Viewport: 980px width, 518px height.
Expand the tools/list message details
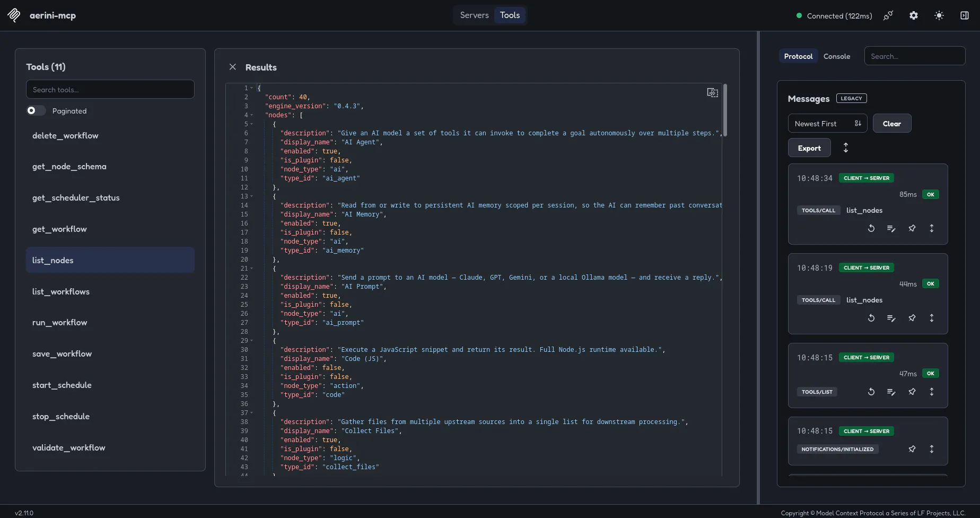[x=932, y=392]
